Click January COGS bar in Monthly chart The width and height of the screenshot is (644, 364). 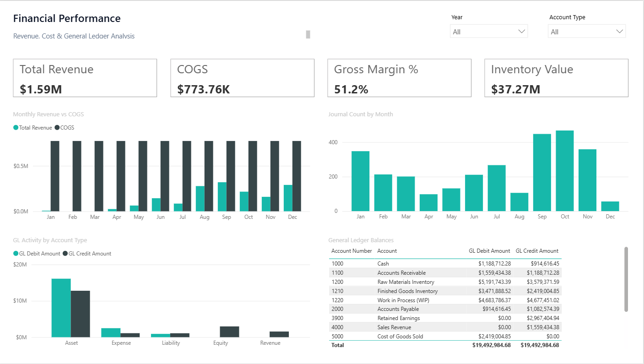coord(55,176)
